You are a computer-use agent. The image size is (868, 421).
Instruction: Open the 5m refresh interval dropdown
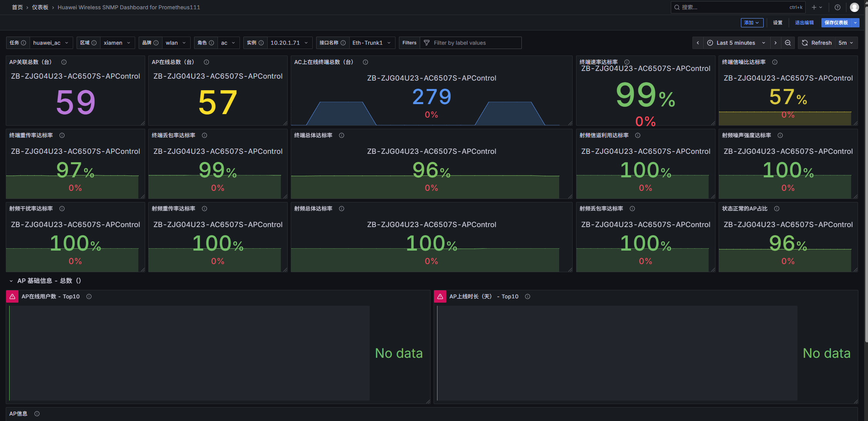(x=846, y=43)
